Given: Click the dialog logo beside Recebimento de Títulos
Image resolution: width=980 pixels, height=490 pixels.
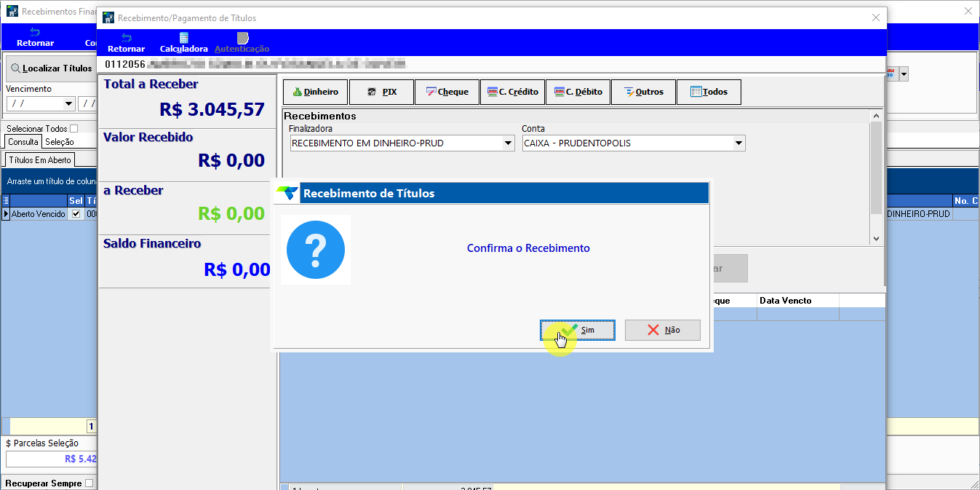Looking at the screenshot, I should (x=287, y=193).
